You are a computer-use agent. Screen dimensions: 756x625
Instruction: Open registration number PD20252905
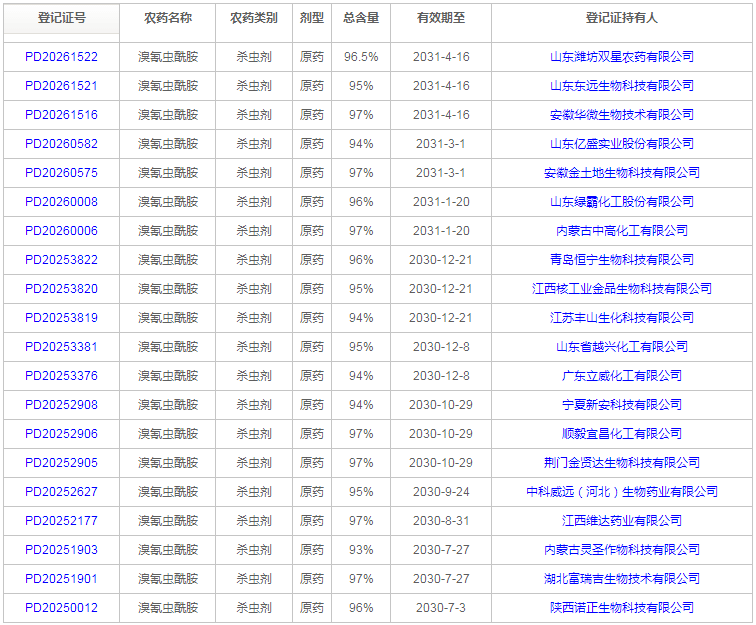coord(61,462)
